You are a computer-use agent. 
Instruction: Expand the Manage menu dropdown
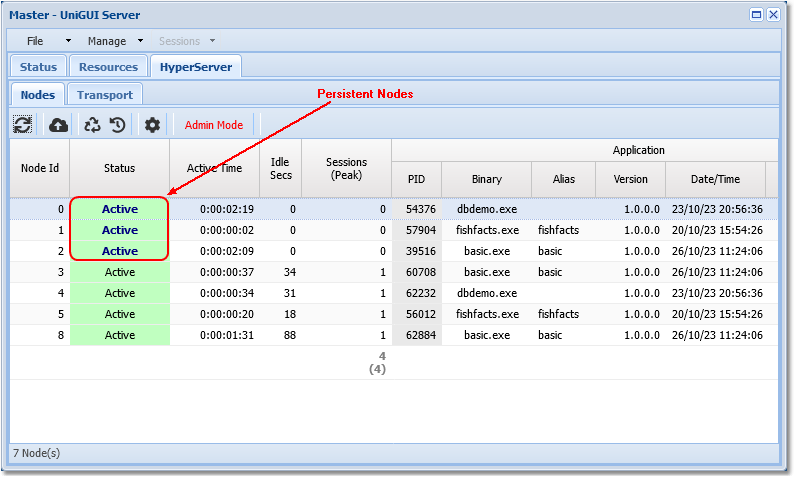(115, 41)
